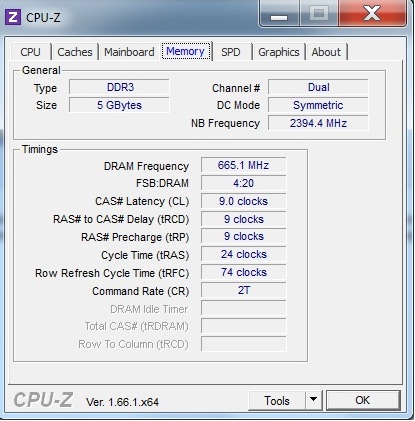Show the Graphics tab
Screen dimensions: 415x421
point(279,52)
